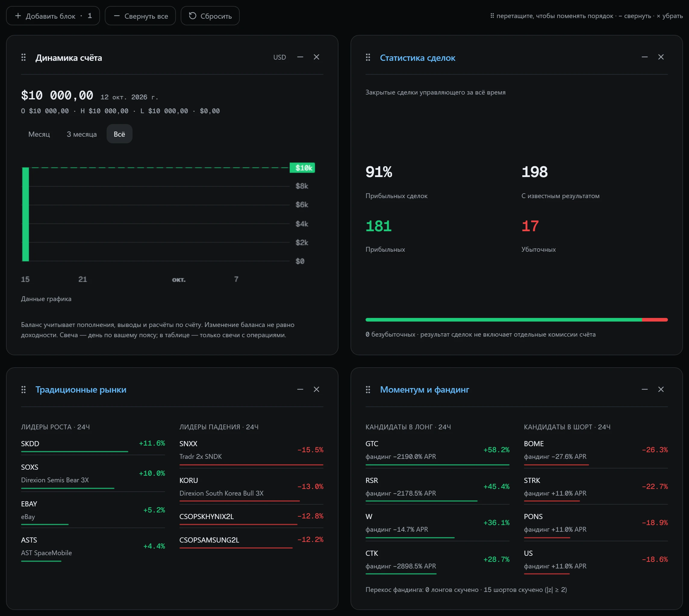Click Свернуть все button
The height and width of the screenshot is (616, 689).
[x=140, y=16]
